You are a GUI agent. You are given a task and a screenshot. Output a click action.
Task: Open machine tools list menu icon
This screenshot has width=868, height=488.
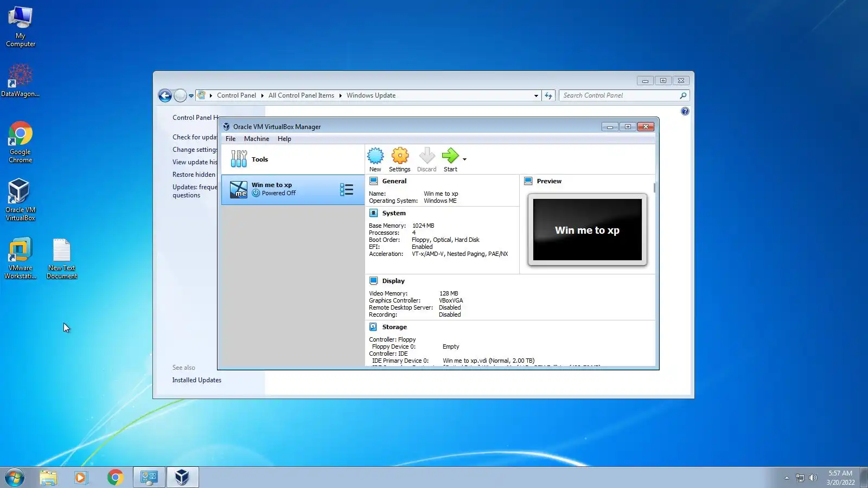click(347, 190)
